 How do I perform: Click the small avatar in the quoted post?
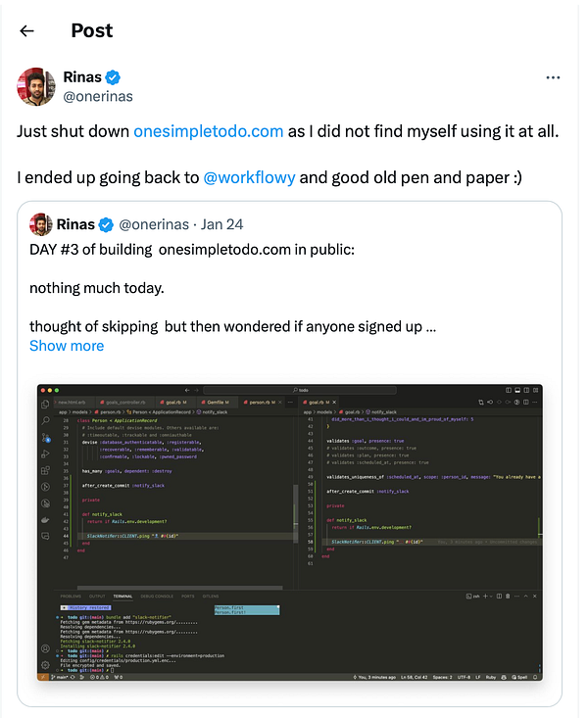tap(40, 224)
